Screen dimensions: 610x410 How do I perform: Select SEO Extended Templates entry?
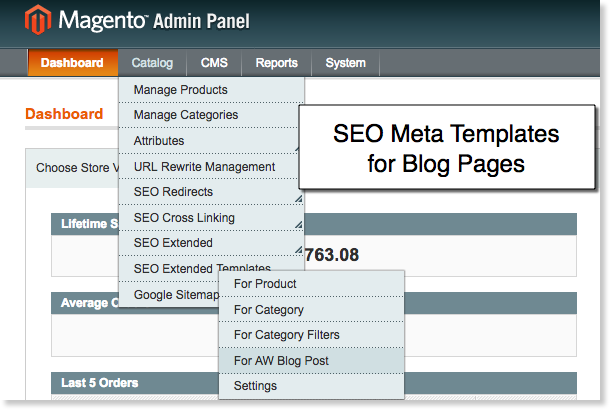[x=202, y=268]
